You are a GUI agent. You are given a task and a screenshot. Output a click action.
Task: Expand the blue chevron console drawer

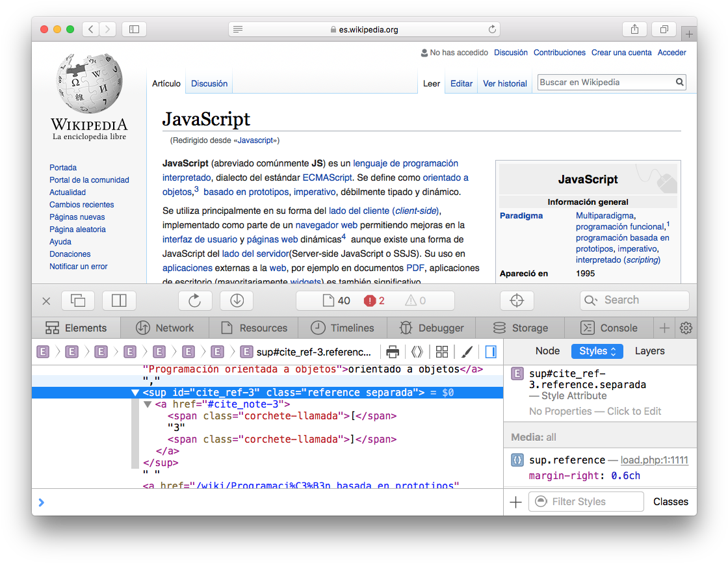tap(42, 502)
